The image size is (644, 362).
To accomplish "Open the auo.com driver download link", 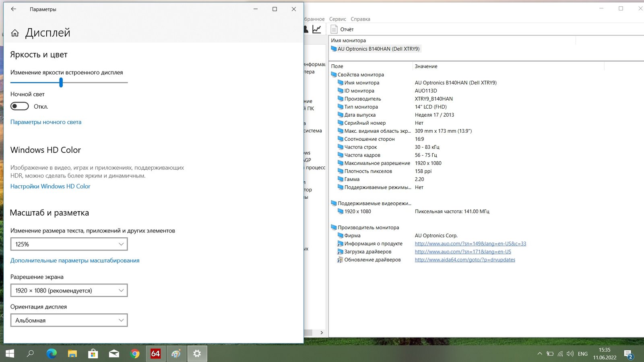I will 463,251.
